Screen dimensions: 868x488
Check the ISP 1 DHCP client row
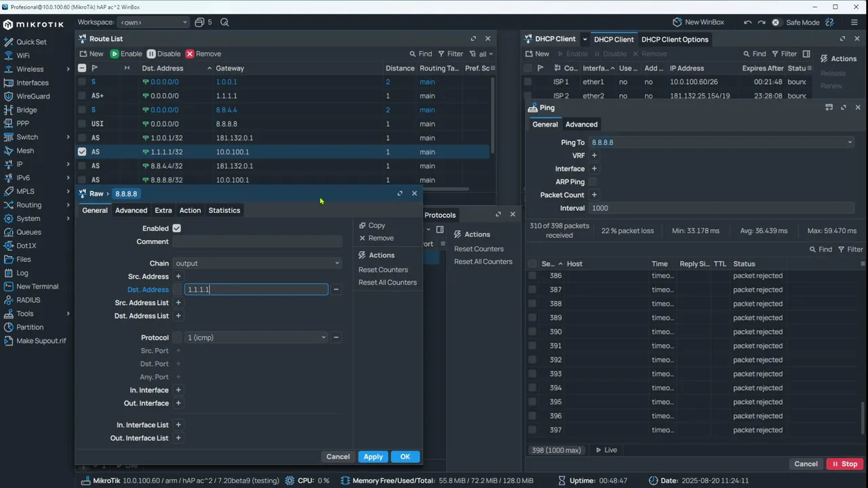point(528,81)
